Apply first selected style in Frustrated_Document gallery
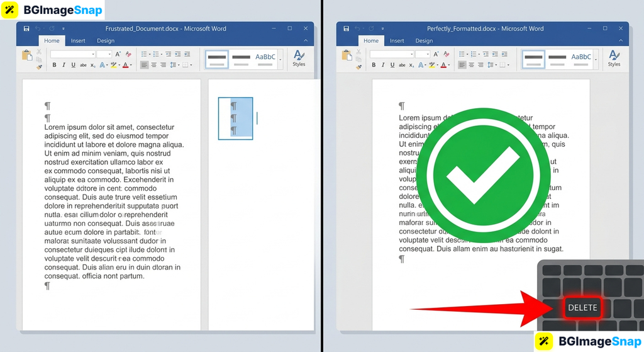This screenshot has height=352, width=644. click(x=217, y=59)
